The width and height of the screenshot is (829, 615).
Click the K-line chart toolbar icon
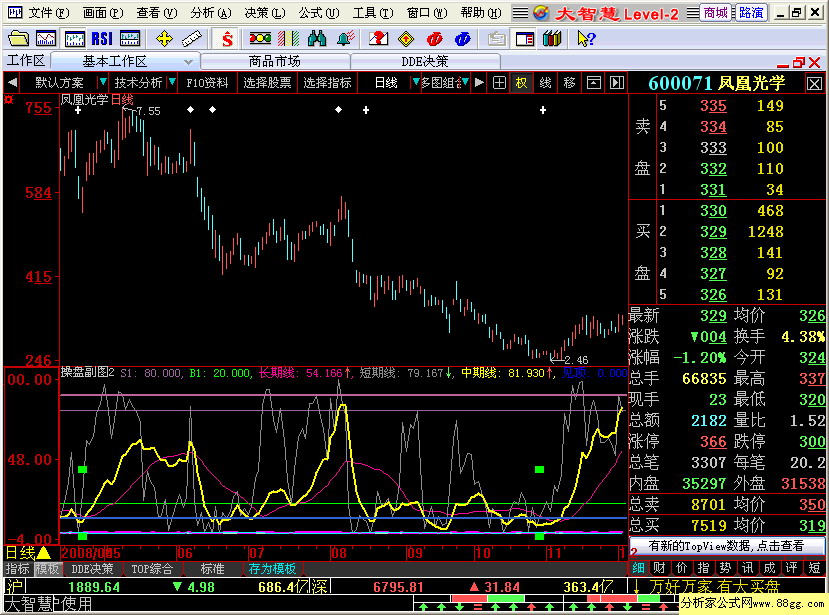click(75, 39)
